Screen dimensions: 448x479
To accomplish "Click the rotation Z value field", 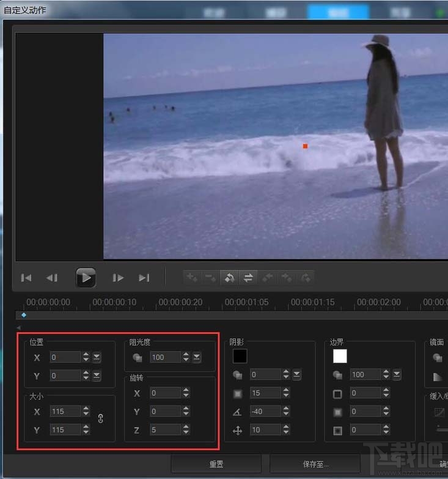I will 164,430.
